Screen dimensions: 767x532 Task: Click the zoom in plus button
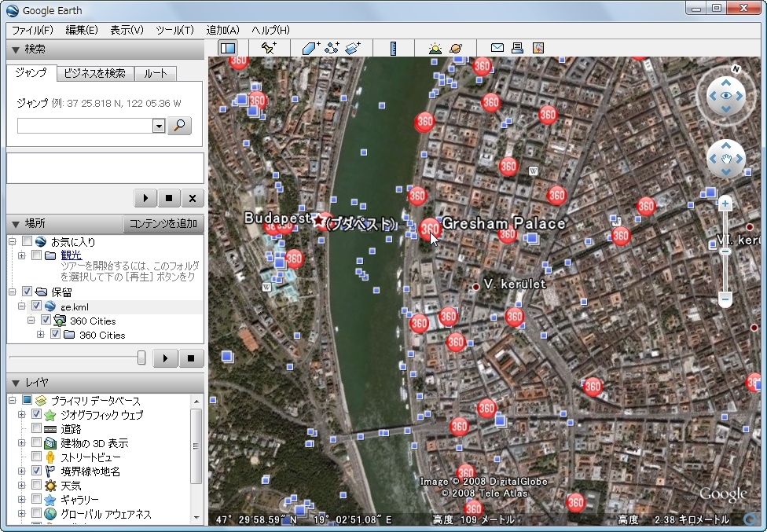[x=725, y=204]
